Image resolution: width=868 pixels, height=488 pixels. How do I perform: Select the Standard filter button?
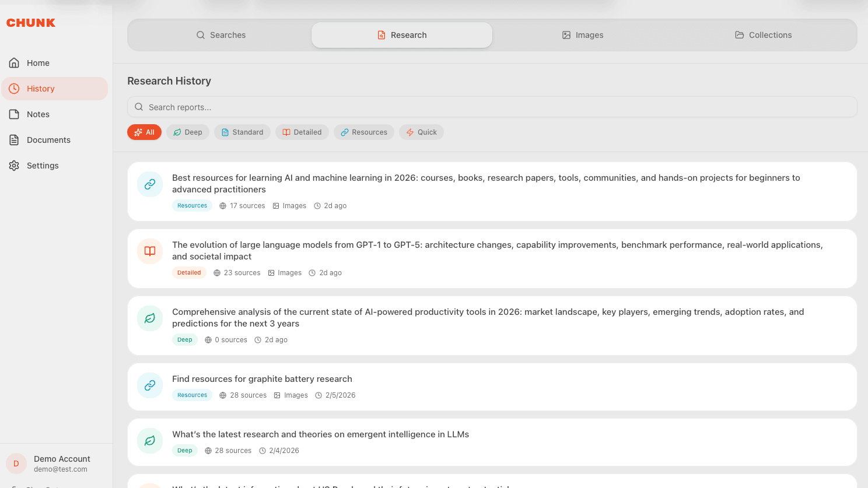pyautogui.click(x=242, y=132)
